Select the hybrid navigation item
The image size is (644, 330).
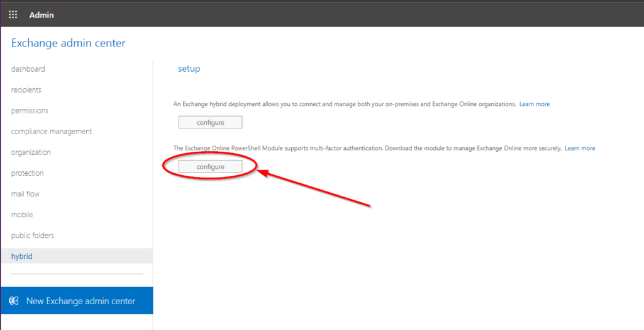pyautogui.click(x=76, y=256)
